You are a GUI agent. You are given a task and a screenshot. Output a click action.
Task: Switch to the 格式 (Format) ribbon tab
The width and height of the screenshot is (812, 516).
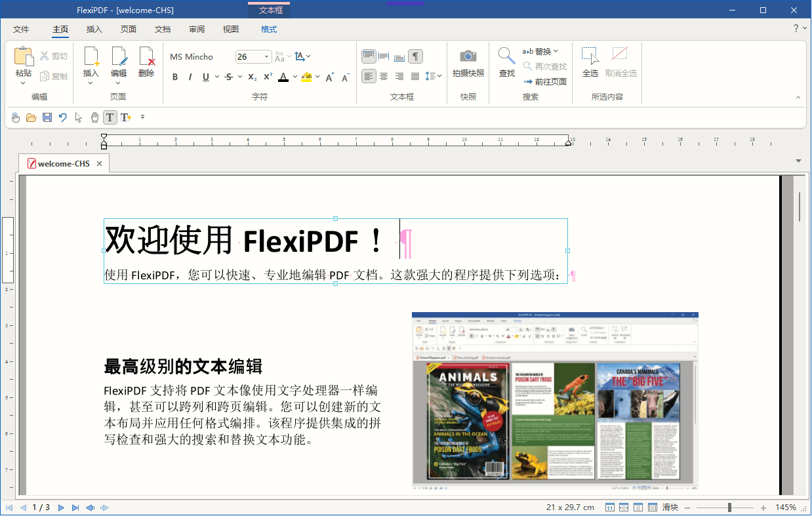click(x=269, y=30)
